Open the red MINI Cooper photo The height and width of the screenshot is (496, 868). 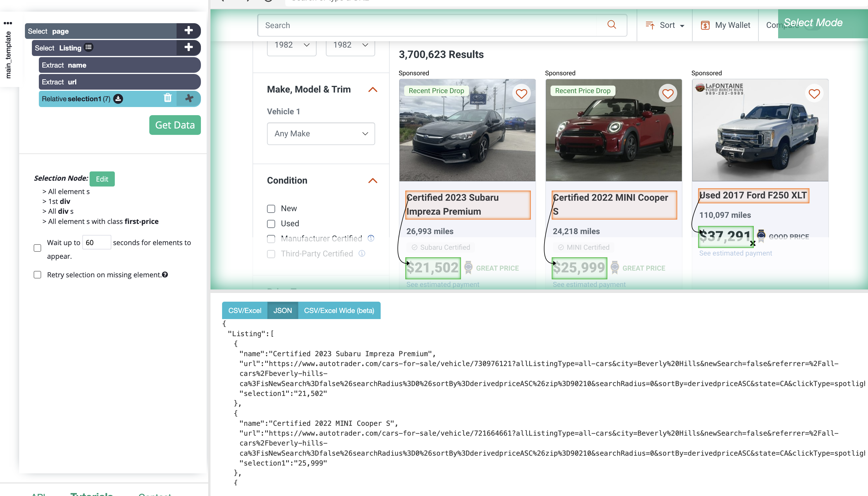point(614,130)
